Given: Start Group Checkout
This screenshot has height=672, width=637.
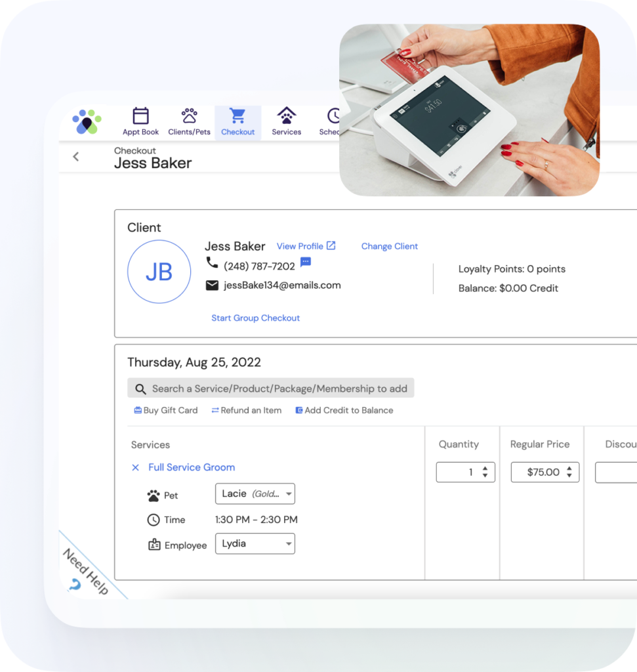Looking at the screenshot, I should (x=255, y=318).
